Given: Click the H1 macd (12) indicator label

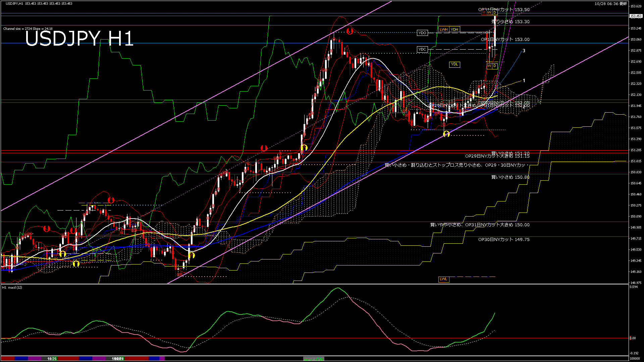Looking at the screenshot, I should [x=12, y=288].
